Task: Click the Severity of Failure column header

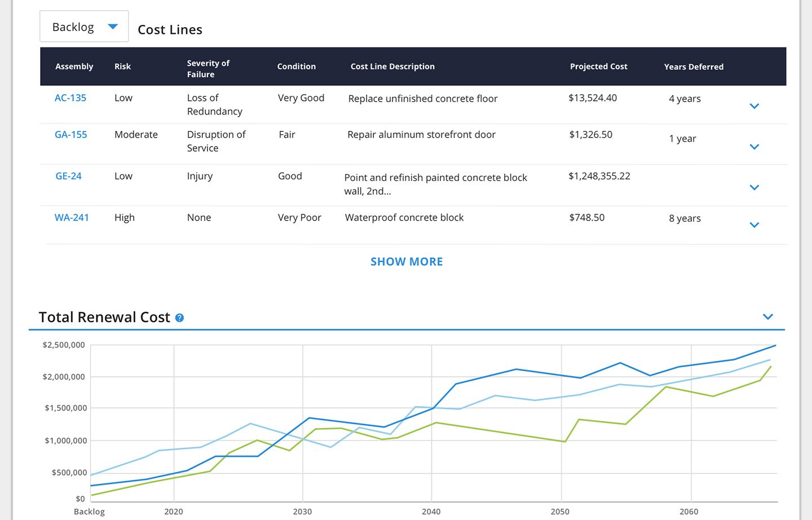Action: point(208,69)
